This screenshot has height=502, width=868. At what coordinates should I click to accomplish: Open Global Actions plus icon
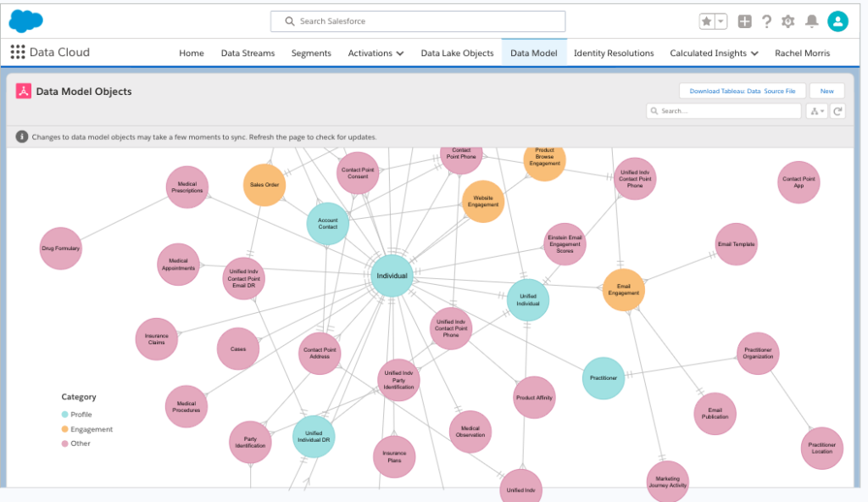pos(744,21)
